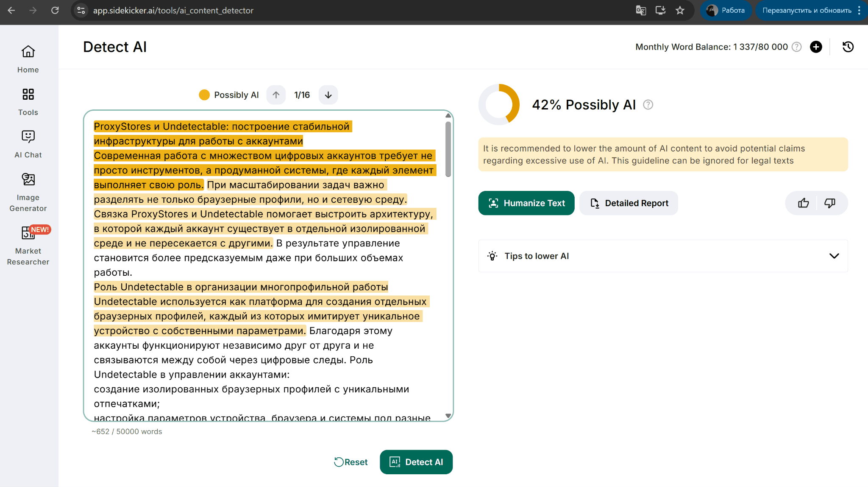The height and width of the screenshot is (487, 868).
Task: Click the thumbs down feedback icon
Action: coord(829,203)
